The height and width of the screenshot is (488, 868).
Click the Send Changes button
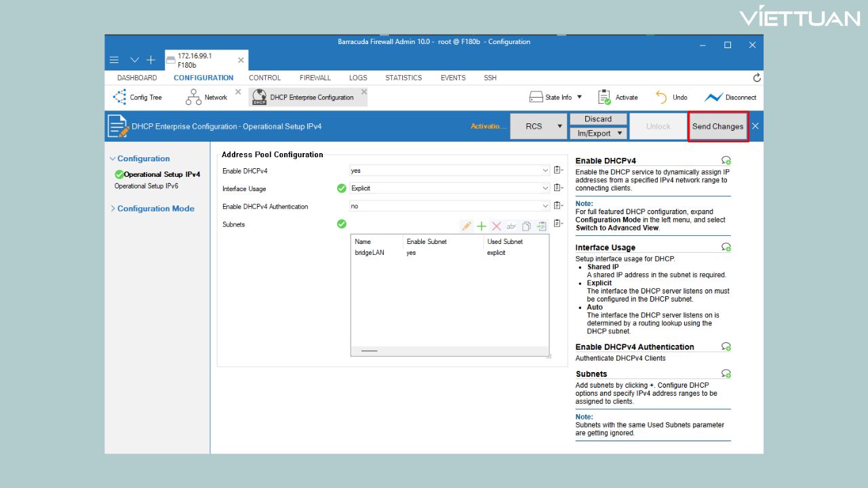point(717,127)
